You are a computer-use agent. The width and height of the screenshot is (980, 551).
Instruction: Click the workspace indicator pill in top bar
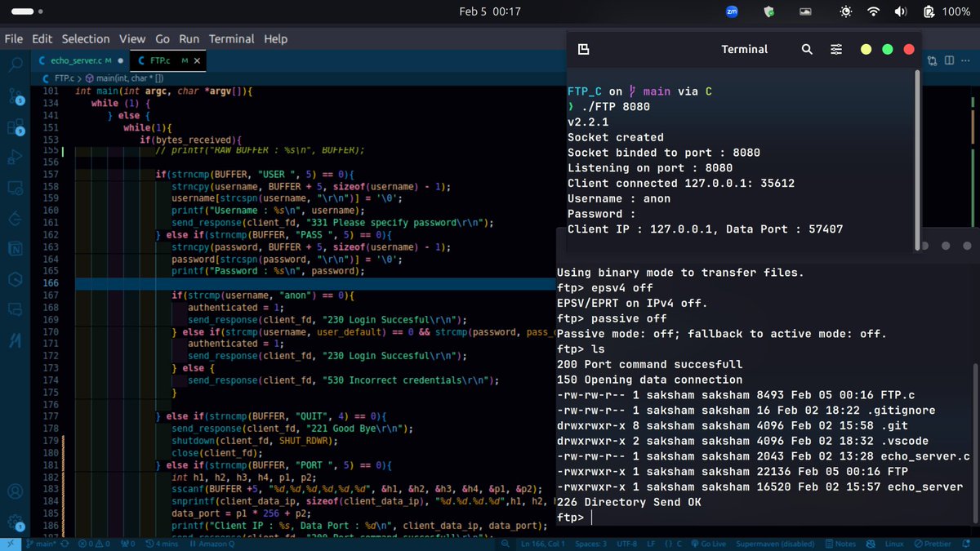(24, 11)
